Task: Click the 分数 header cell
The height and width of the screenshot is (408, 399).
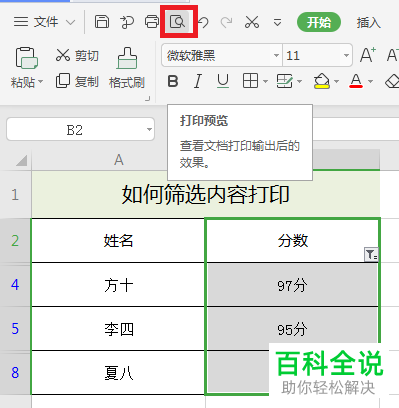Action: [x=293, y=241]
